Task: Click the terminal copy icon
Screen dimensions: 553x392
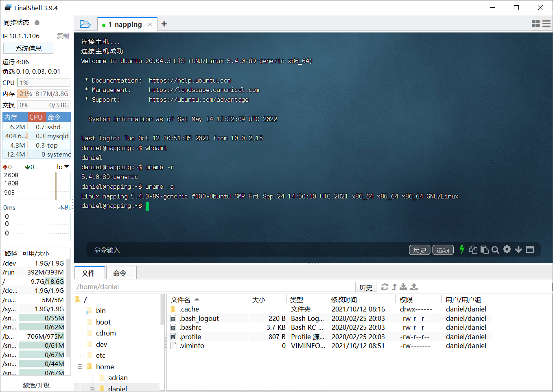Action: pos(473,250)
